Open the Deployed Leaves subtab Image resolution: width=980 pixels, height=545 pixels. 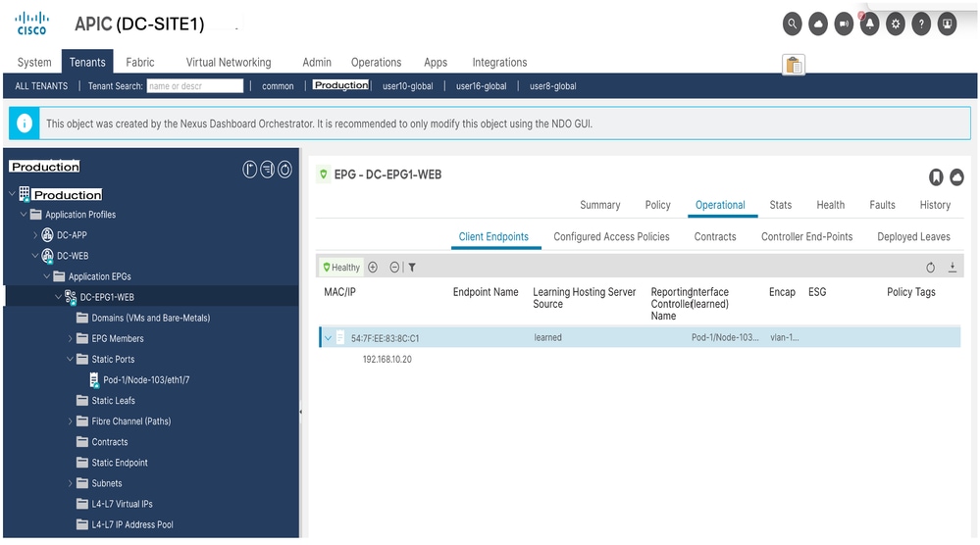(913, 236)
